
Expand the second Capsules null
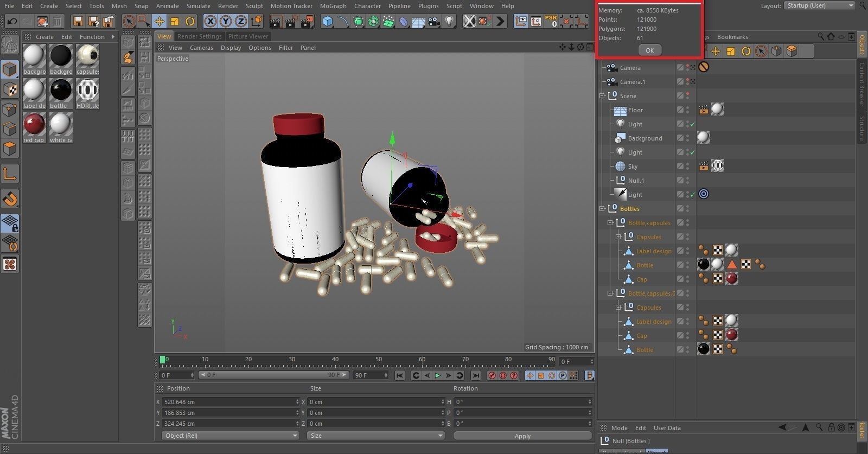(618, 308)
